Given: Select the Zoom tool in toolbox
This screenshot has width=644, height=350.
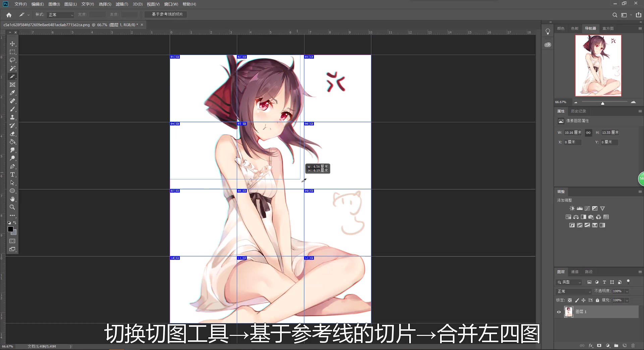Looking at the screenshot, I should [12, 207].
